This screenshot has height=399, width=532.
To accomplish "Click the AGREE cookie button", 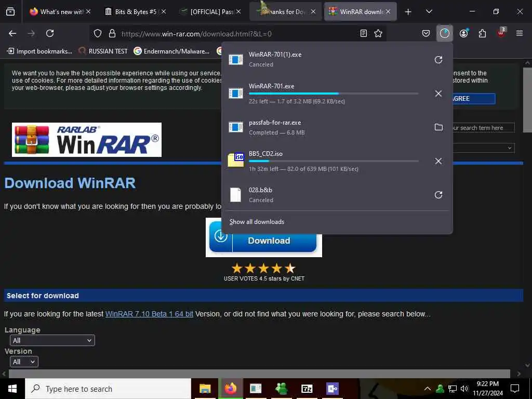I will [x=474, y=99].
